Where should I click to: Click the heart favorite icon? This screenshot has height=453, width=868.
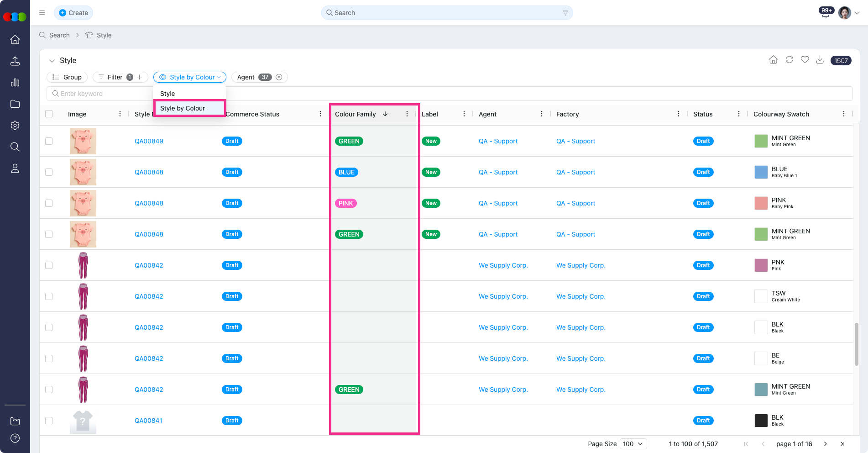805,60
